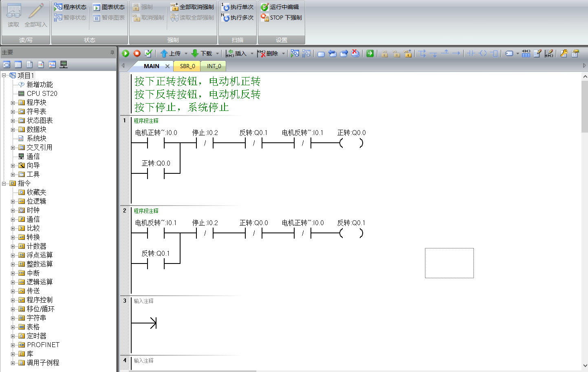Toggle network comments display icon
Image resolution: width=588 pixels, height=372 pixels.
549,53
